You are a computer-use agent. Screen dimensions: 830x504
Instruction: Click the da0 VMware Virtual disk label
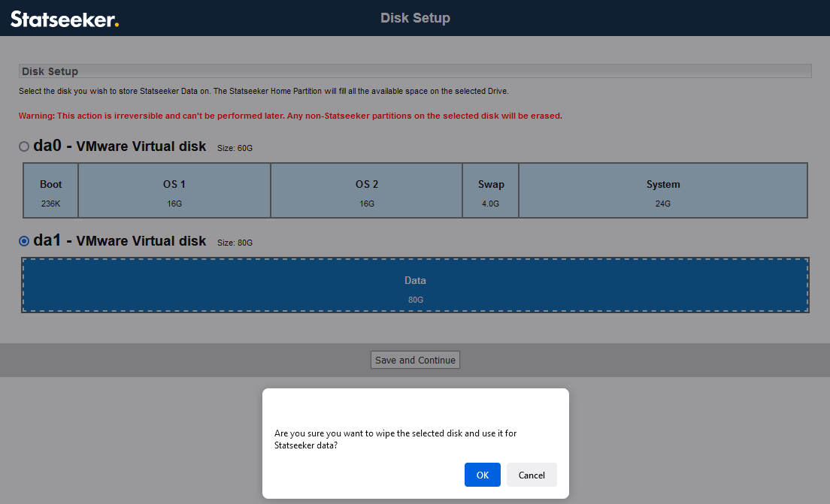pyautogui.click(x=120, y=146)
